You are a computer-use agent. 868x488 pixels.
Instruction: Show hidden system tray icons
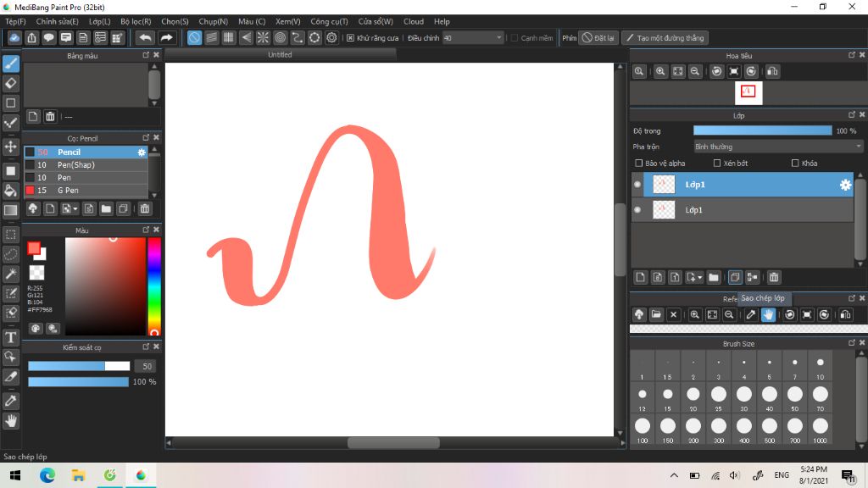[674, 475]
